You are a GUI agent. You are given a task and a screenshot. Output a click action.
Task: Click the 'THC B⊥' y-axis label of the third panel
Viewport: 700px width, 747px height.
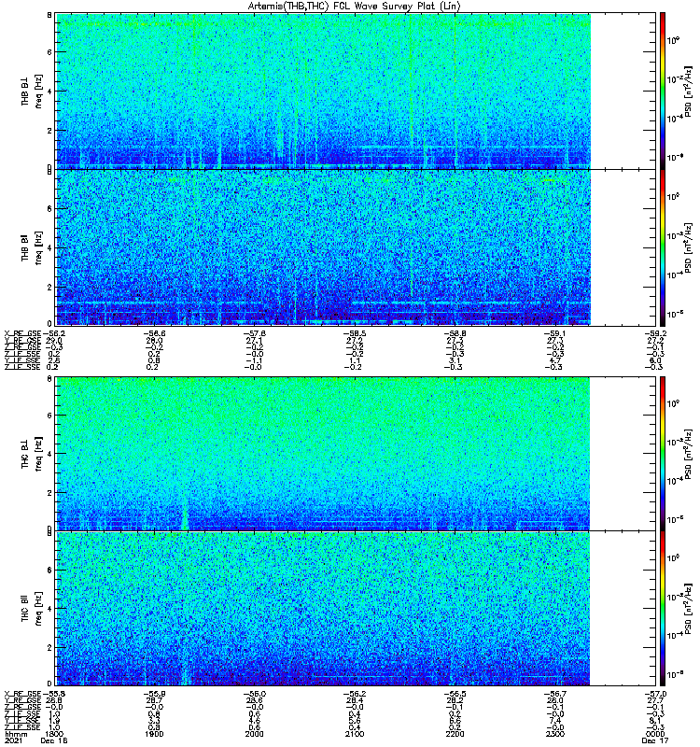[x=26, y=453]
